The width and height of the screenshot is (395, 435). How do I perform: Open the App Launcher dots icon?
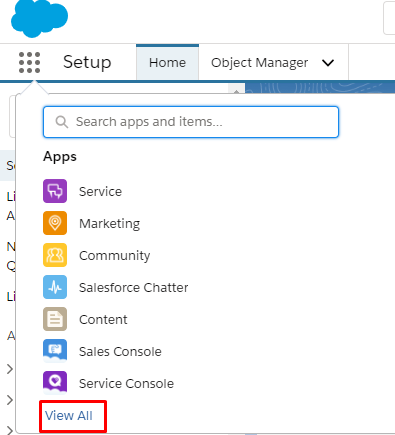[29, 62]
